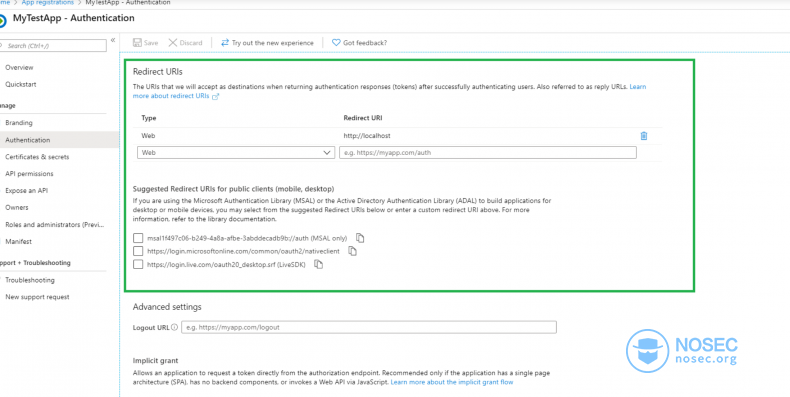The height and width of the screenshot is (397, 790).
Task: Open Learn more about implicit grant flow
Action: (x=452, y=382)
